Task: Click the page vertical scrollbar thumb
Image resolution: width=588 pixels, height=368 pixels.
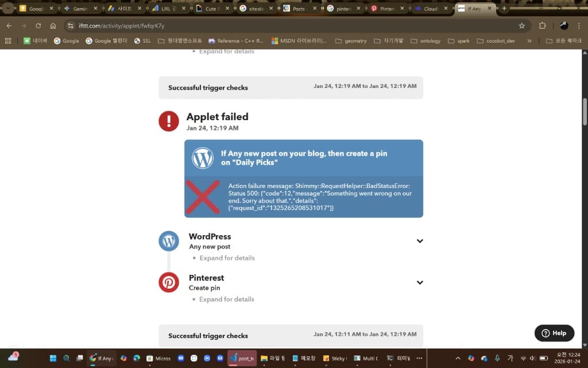Action: [585, 112]
